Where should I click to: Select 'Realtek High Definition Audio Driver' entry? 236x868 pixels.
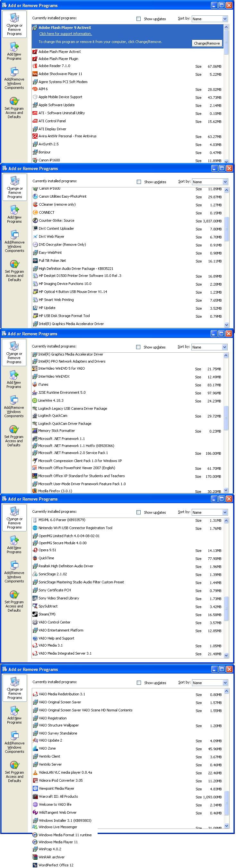(x=127, y=566)
